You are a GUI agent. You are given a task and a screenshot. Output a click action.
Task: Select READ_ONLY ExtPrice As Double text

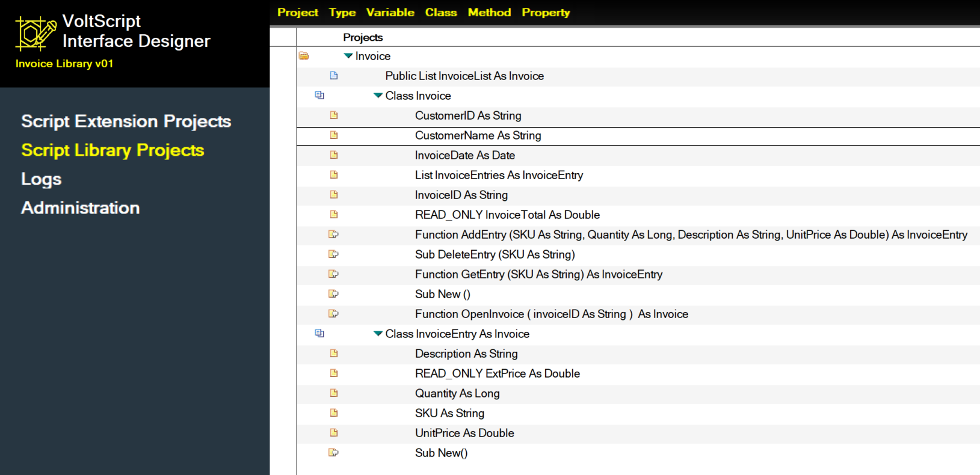point(498,373)
